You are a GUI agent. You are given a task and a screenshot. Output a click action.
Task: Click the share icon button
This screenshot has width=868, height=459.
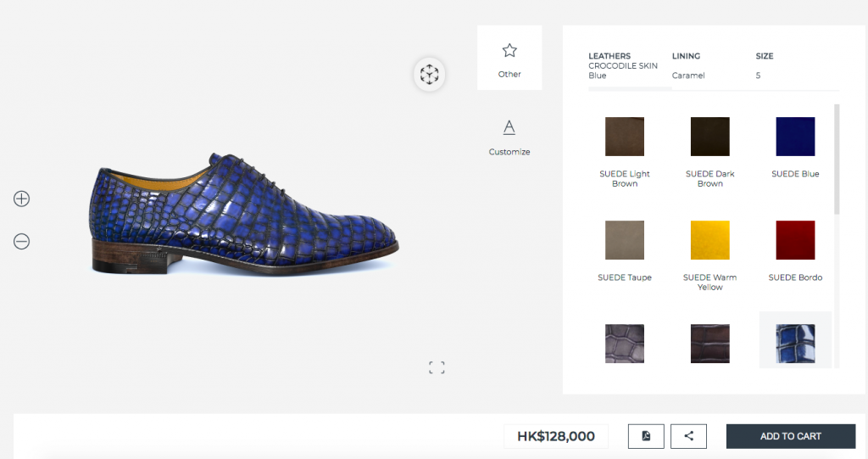688,436
